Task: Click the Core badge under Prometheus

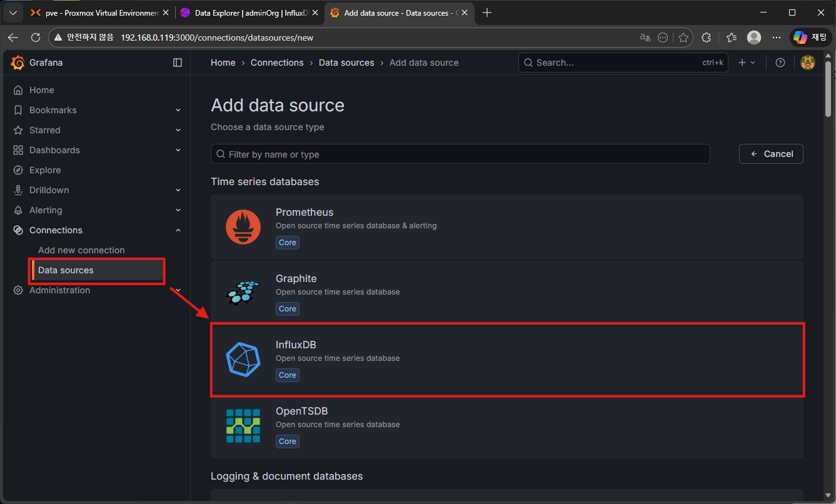Action: coord(288,243)
